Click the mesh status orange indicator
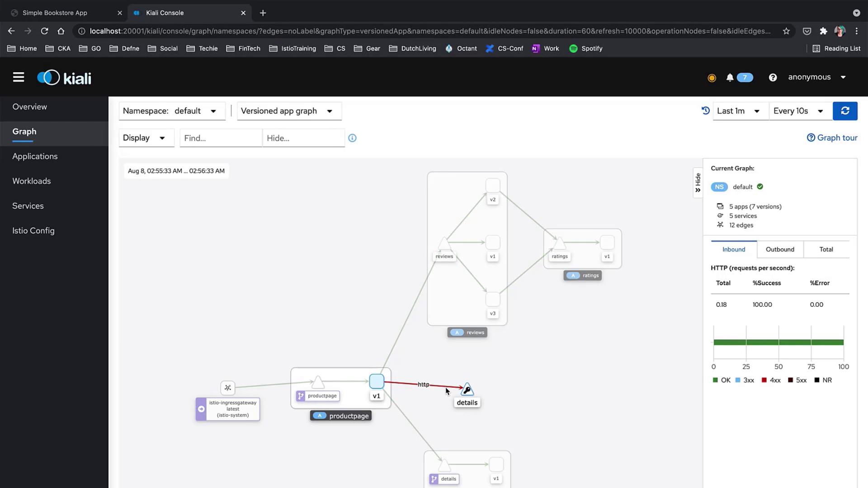 (x=712, y=78)
